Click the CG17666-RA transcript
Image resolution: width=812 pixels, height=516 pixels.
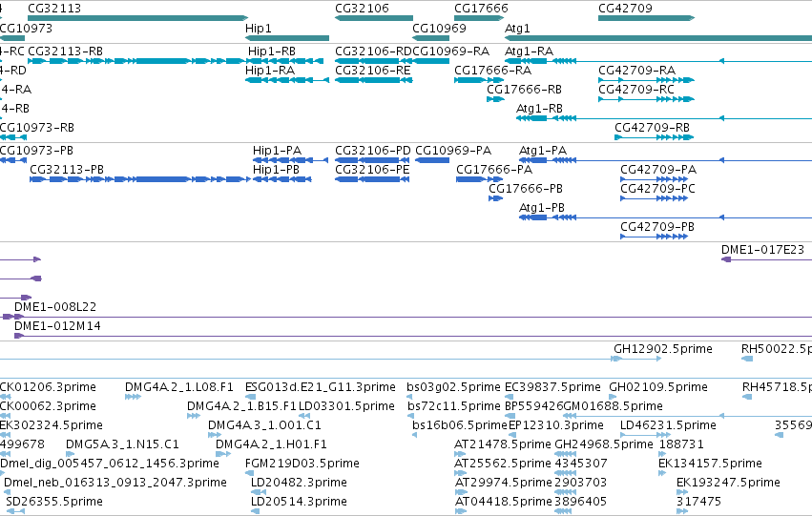(x=478, y=80)
